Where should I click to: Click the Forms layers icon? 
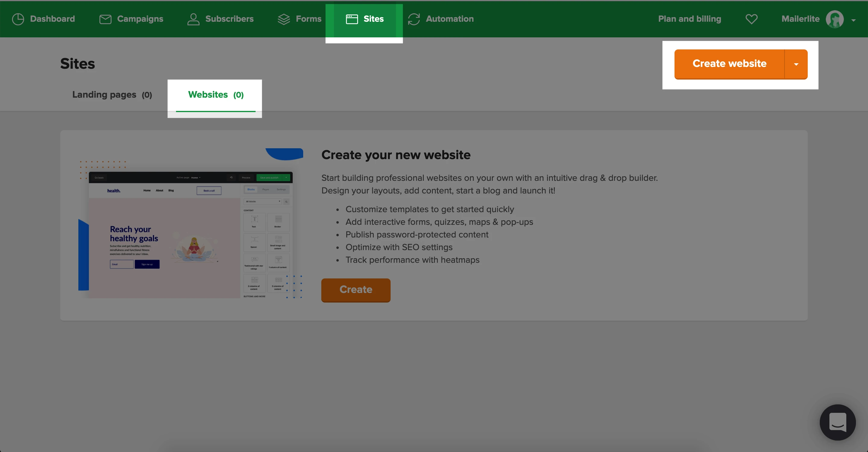[x=284, y=19]
